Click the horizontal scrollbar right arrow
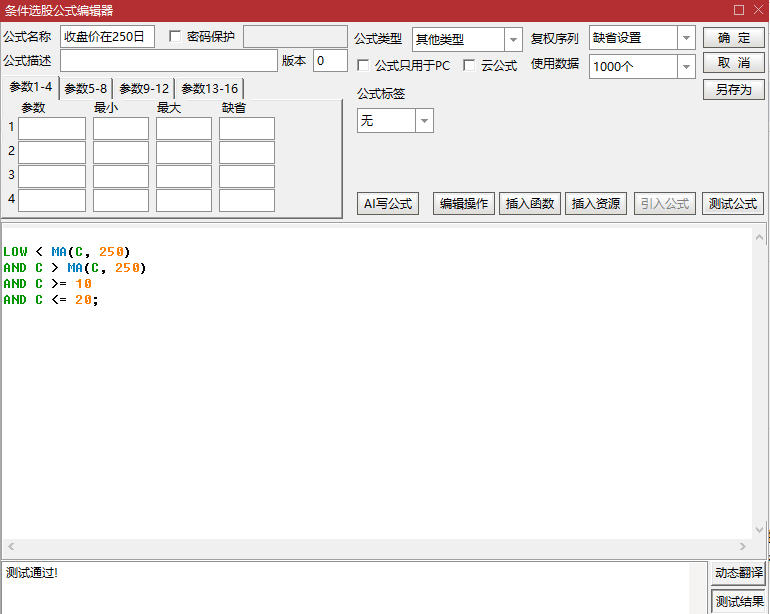Viewport: 770px width, 614px height. [743, 547]
